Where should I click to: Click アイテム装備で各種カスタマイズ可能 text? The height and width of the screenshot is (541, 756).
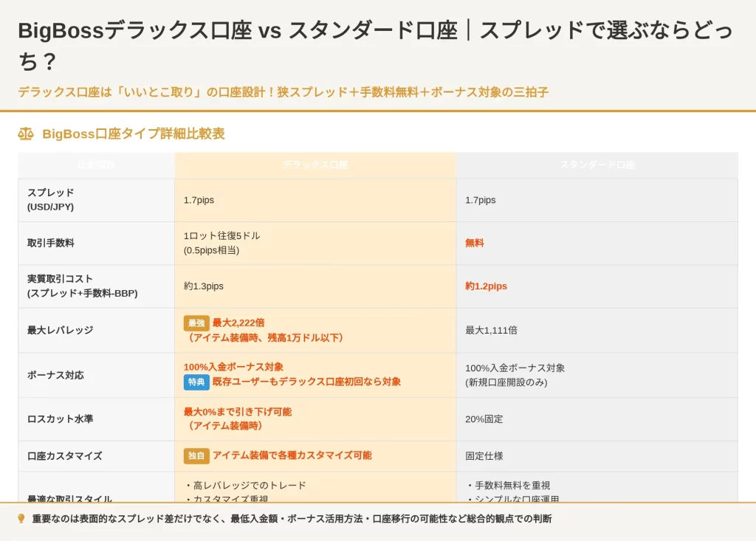(x=292, y=455)
